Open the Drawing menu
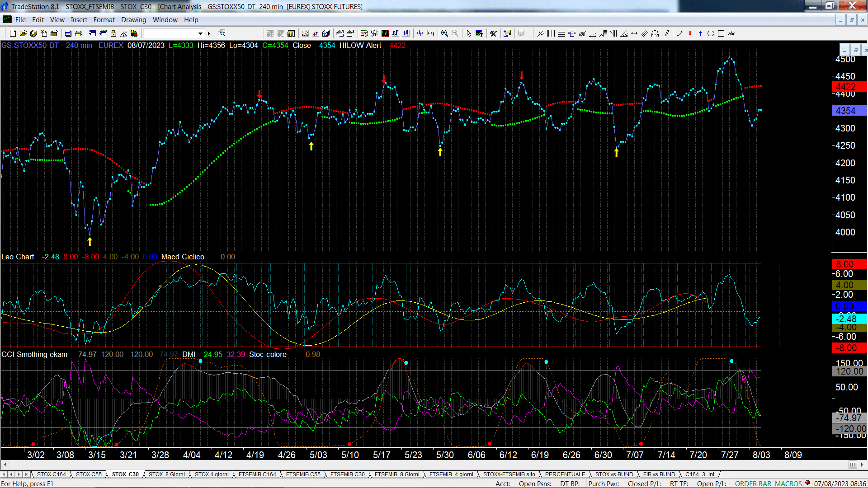The height and width of the screenshot is (488, 868). coord(133,20)
